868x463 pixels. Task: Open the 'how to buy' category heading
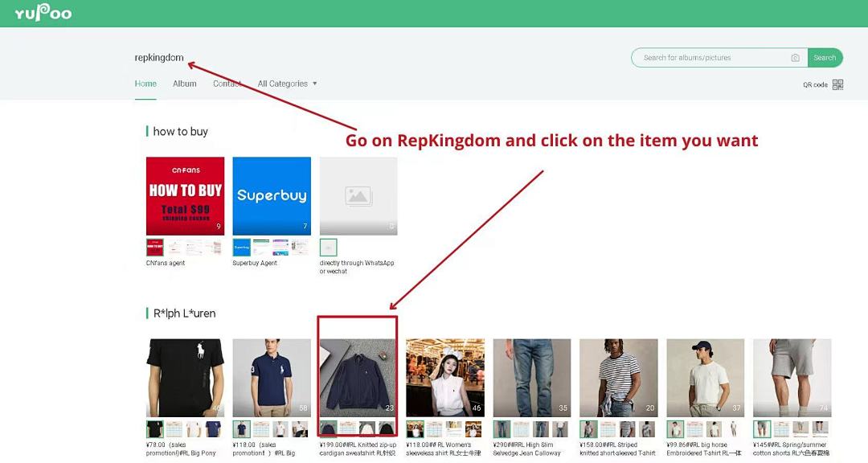181,131
